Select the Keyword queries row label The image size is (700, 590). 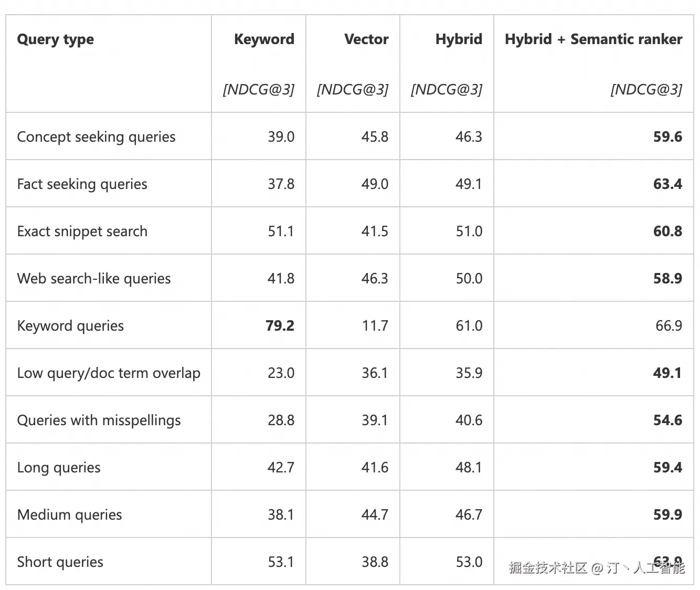click(x=70, y=326)
